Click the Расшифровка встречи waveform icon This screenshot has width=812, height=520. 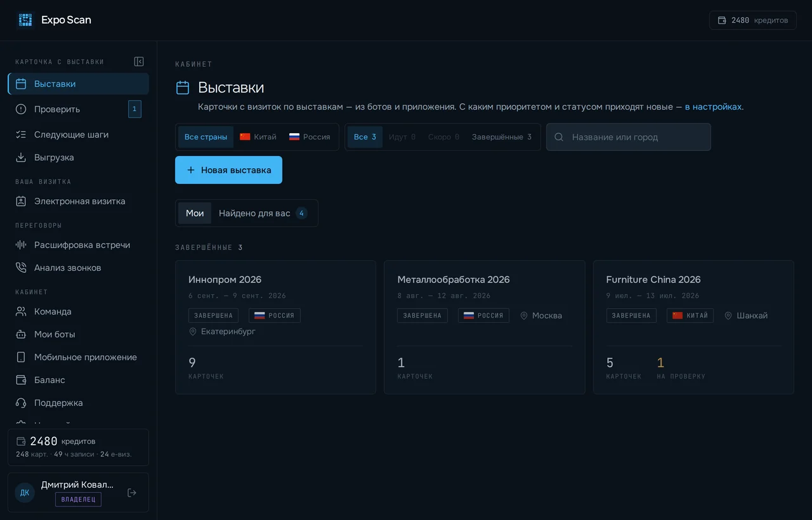(21, 245)
